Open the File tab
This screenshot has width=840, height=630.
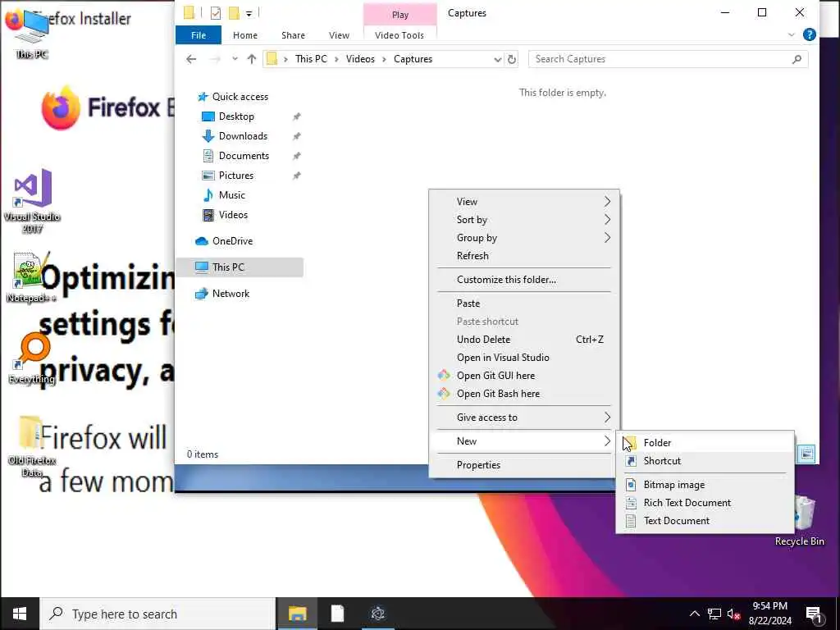pyautogui.click(x=199, y=34)
